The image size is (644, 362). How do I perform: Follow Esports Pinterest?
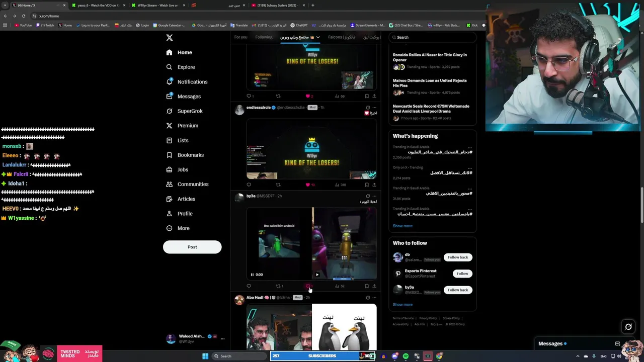click(x=462, y=274)
